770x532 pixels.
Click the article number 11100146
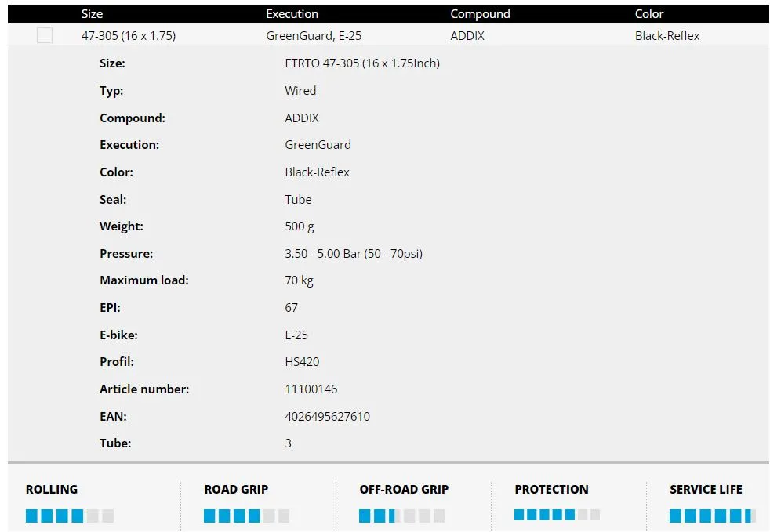point(311,389)
